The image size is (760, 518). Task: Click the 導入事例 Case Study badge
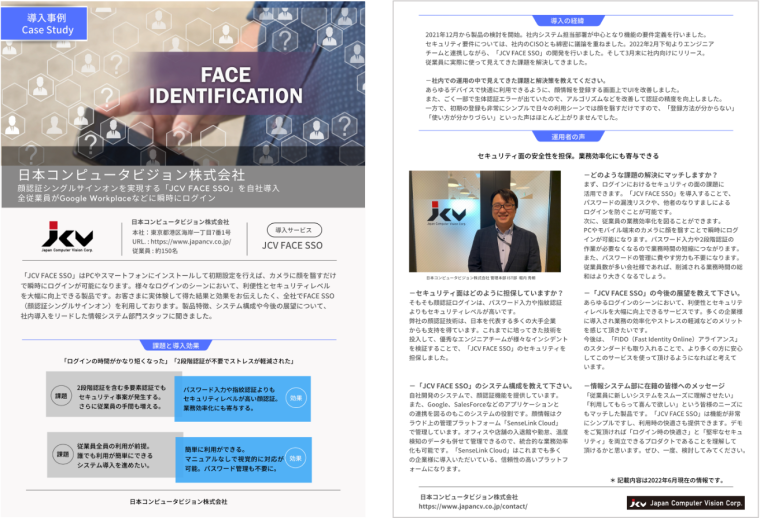pos(44,23)
